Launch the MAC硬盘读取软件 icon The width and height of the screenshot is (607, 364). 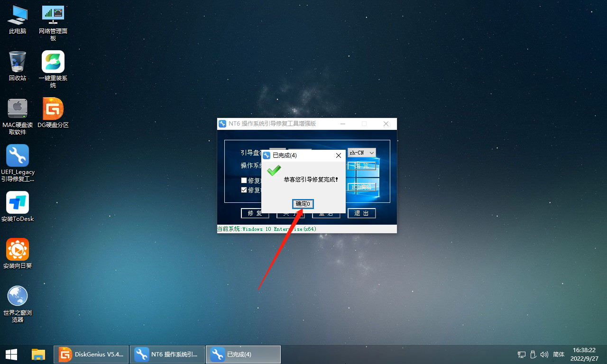tap(18, 112)
